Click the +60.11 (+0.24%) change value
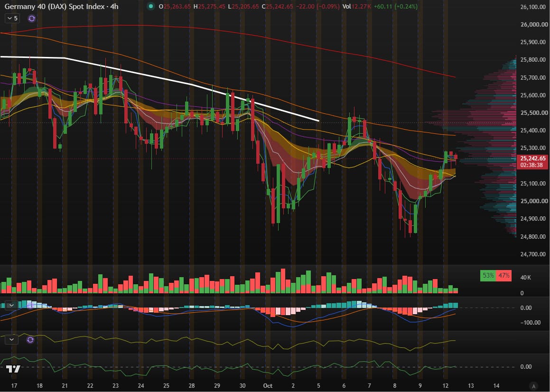The image size is (550, 392). [396, 6]
